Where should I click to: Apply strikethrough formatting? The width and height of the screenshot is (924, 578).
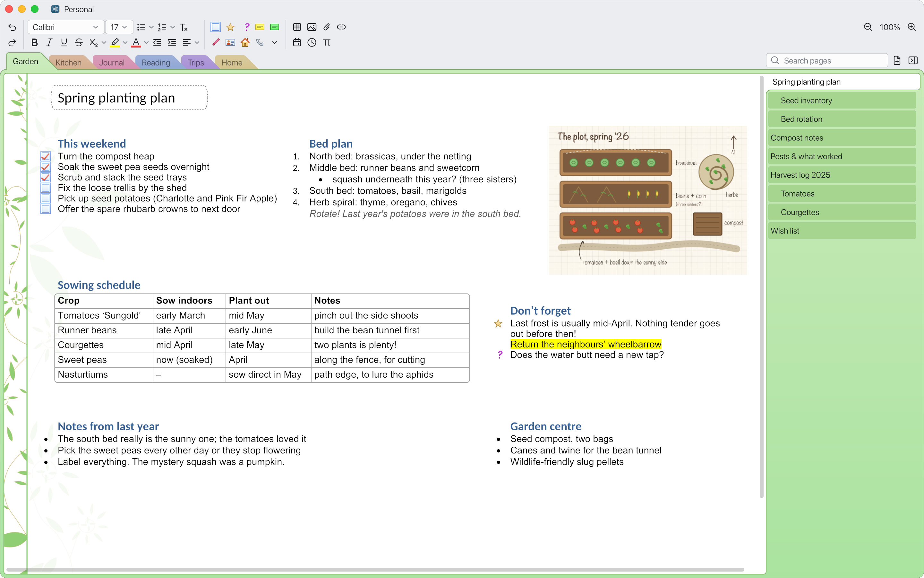79,42
